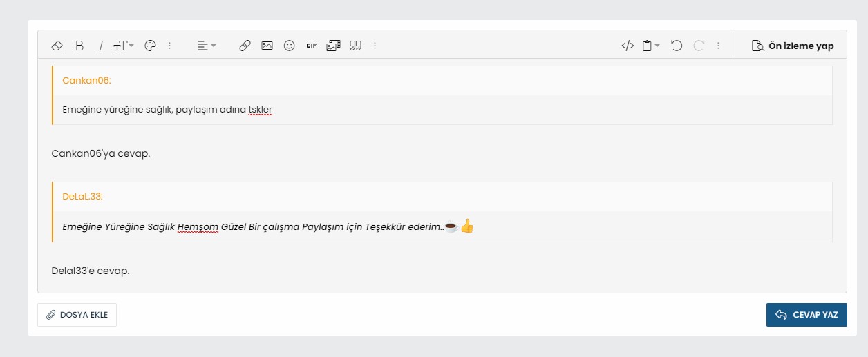
Task: Insert a quote block
Action: pyautogui.click(x=356, y=46)
